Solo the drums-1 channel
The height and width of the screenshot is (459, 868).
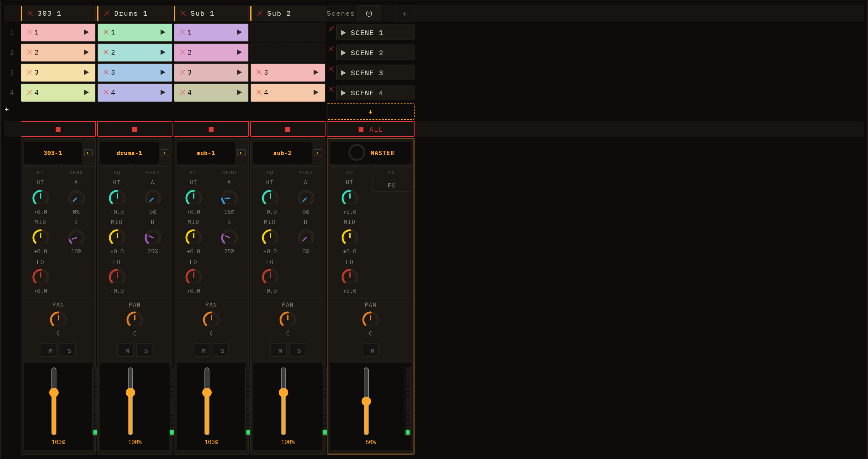(x=145, y=351)
